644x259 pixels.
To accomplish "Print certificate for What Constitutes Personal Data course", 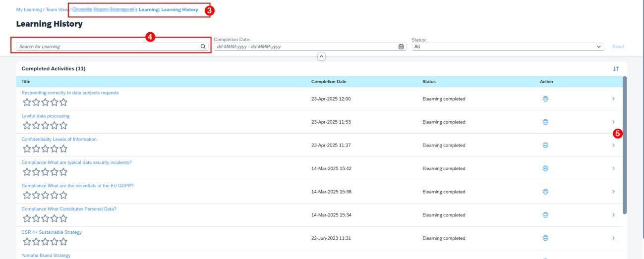I will (x=545, y=215).
